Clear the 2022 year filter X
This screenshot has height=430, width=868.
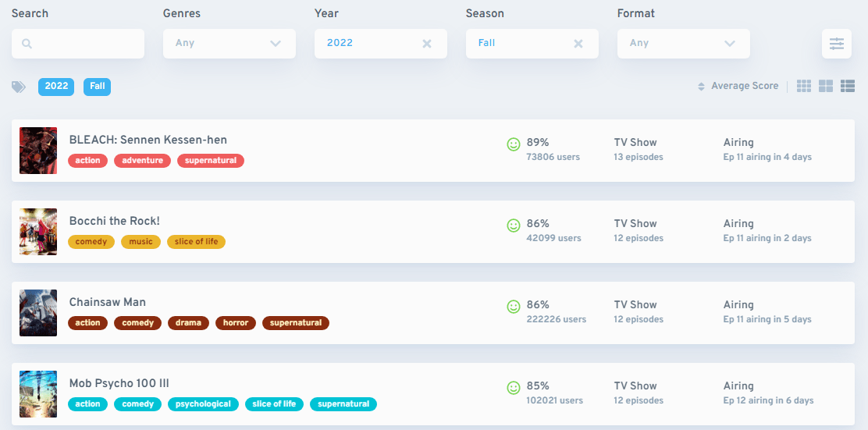pos(427,44)
